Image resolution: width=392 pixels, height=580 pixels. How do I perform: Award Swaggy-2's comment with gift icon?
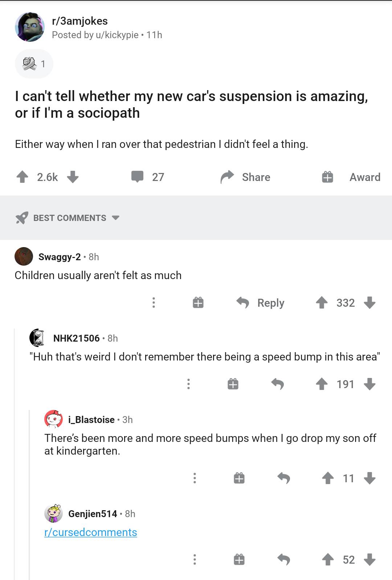point(198,303)
